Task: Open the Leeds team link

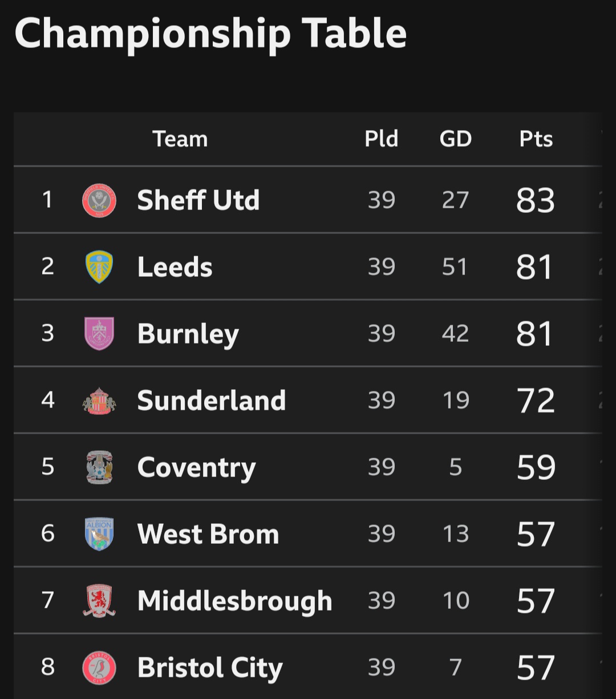Action: coord(175,267)
